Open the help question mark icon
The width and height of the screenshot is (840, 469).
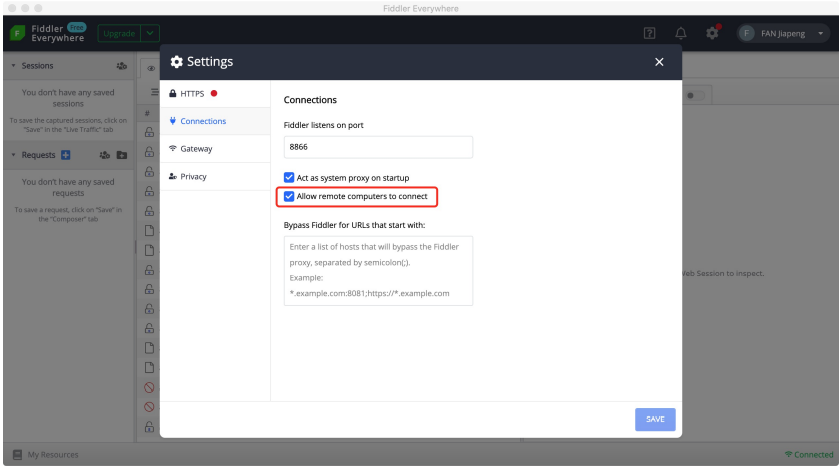click(x=649, y=34)
